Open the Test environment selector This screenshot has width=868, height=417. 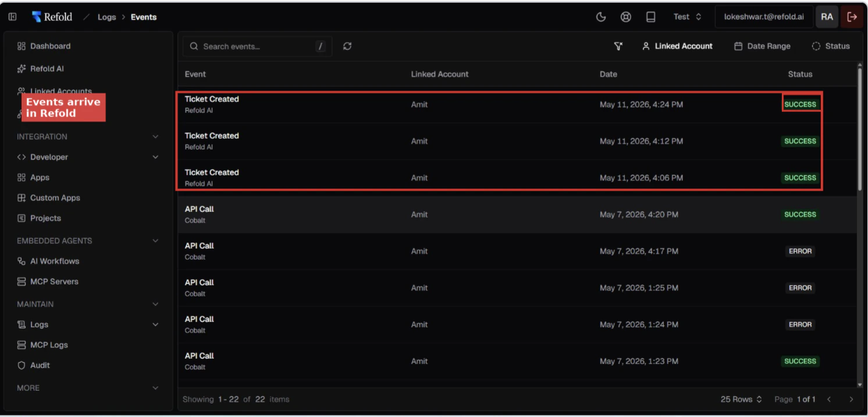tap(688, 17)
